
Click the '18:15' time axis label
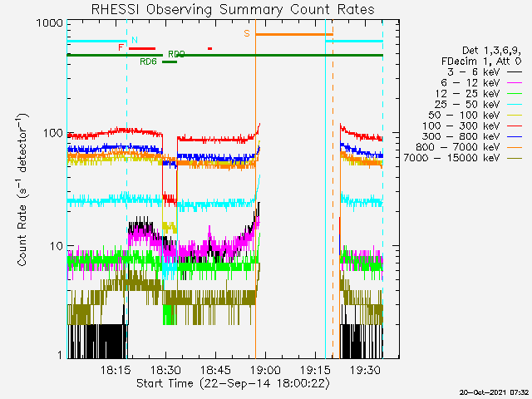coord(116,370)
